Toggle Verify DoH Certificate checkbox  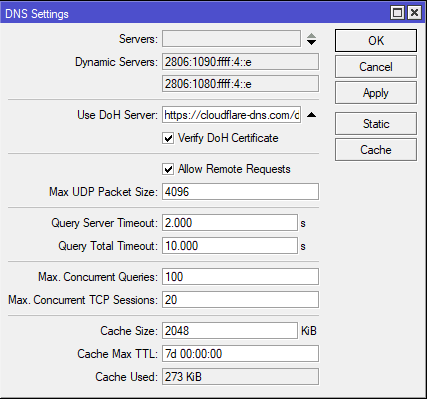168,138
